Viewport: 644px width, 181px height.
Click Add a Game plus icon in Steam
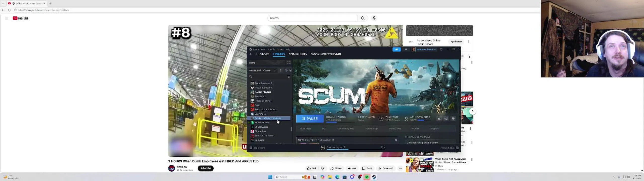[251, 148]
